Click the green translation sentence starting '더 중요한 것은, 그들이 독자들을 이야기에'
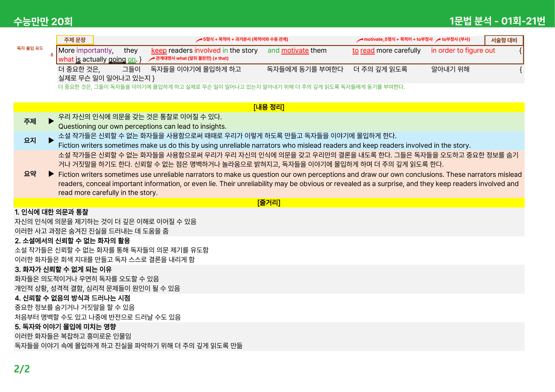This screenshot has width=555, height=392. [232, 87]
